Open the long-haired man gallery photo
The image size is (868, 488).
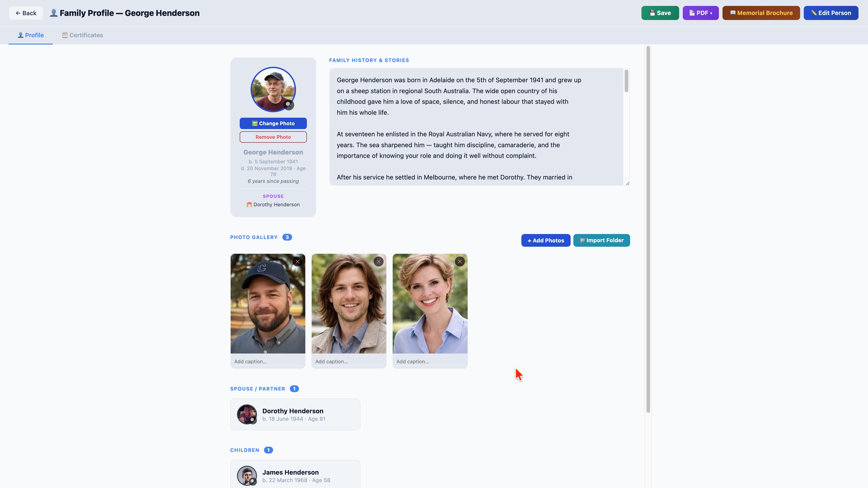pos(349,304)
